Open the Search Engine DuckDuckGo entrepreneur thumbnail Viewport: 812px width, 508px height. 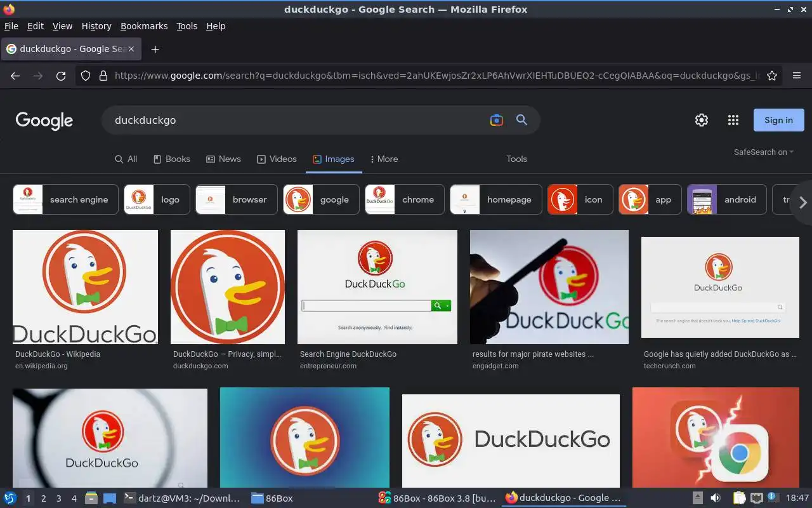377,287
